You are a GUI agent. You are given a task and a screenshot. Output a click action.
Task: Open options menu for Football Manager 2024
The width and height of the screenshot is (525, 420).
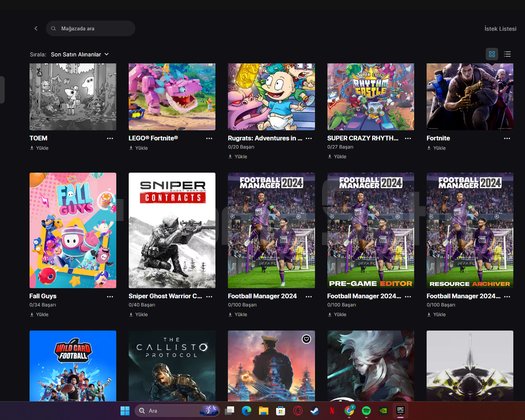(309, 296)
